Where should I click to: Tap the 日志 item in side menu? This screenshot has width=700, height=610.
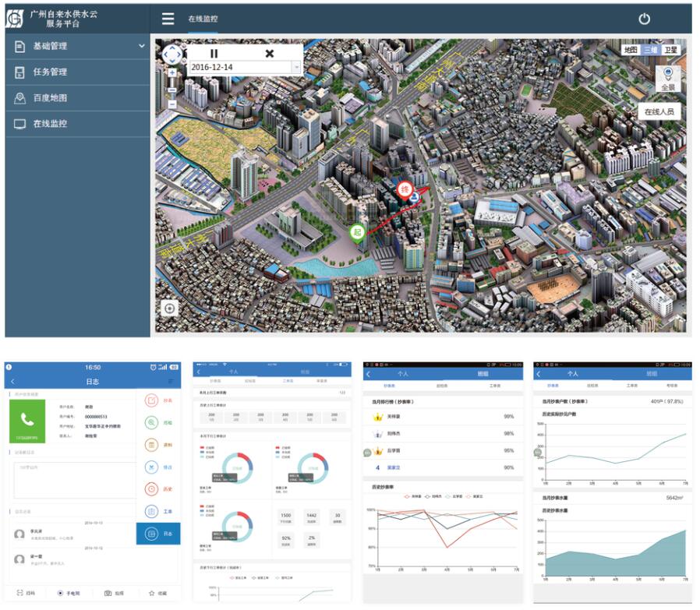(x=157, y=534)
